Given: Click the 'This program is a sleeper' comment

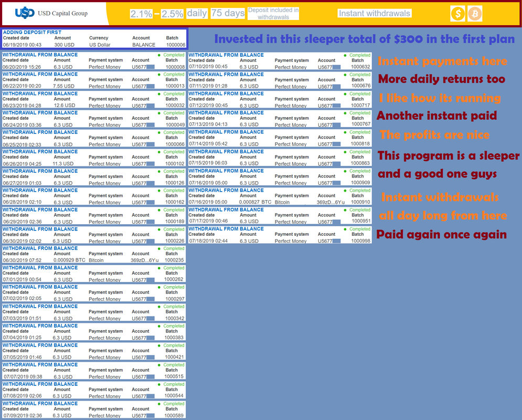Looking at the screenshot, I should 449,155.
